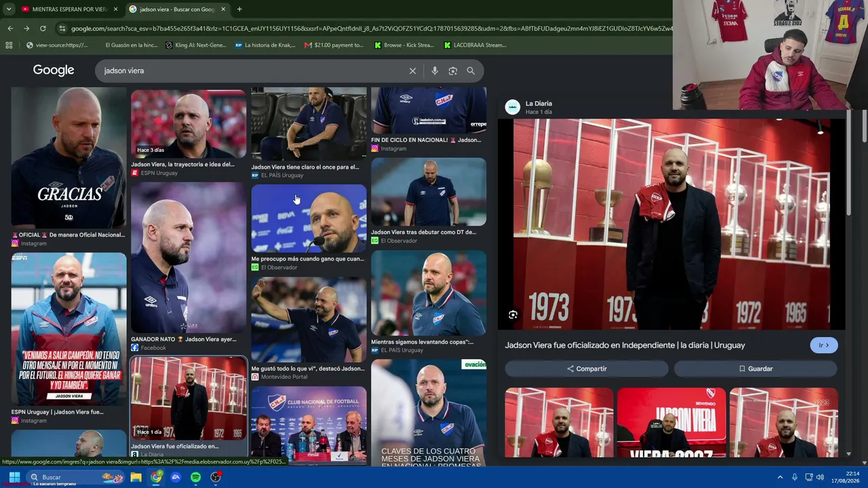Open Spotify from the taskbar
Screen dimensions: 868x488
tap(195, 477)
